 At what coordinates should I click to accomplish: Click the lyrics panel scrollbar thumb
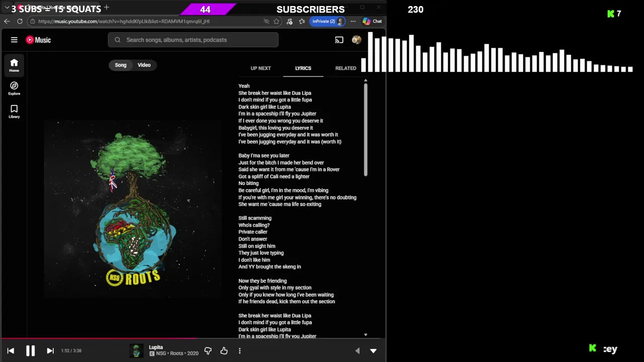[x=366, y=130]
